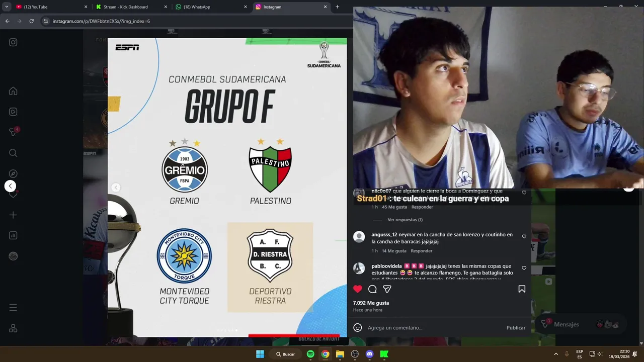Screen dimensions: 644x362
Task: Open Spotify from the taskbar
Action: tap(310, 354)
